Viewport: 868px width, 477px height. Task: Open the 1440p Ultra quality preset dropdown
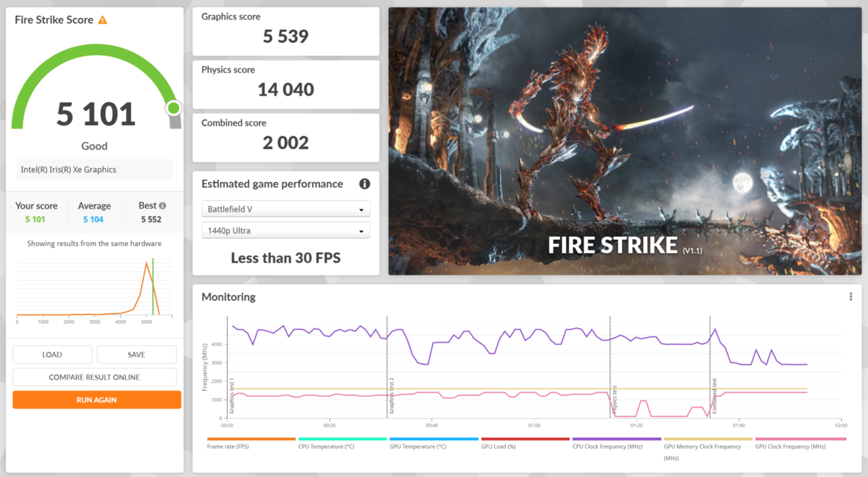tap(285, 230)
